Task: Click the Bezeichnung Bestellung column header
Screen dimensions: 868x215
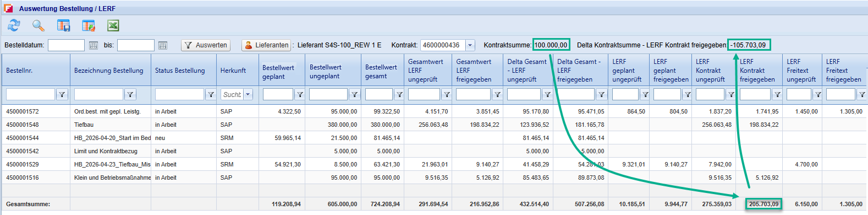Action: 111,71
